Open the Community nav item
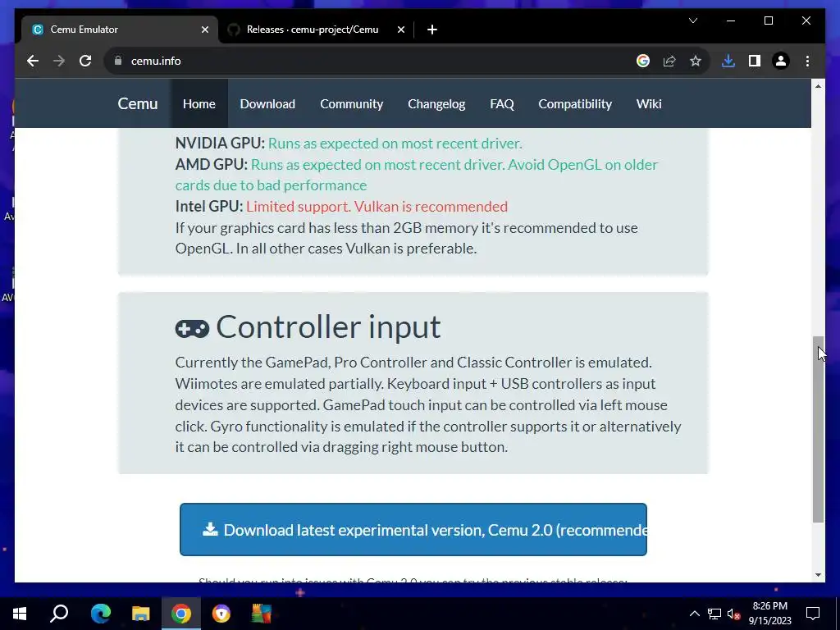The width and height of the screenshot is (840, 630). point(351,104)
